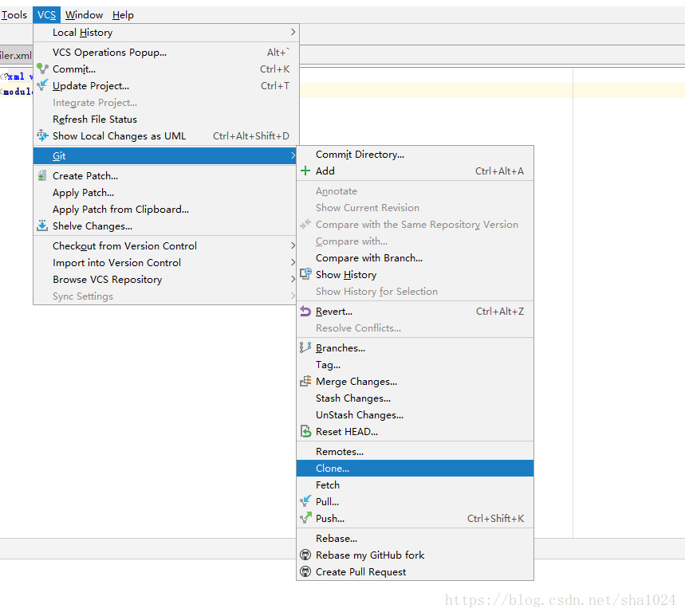Expand Browse VCS Repository submenu arrow
This screenshot has height=616, width=685.
(x=293, y=280)
